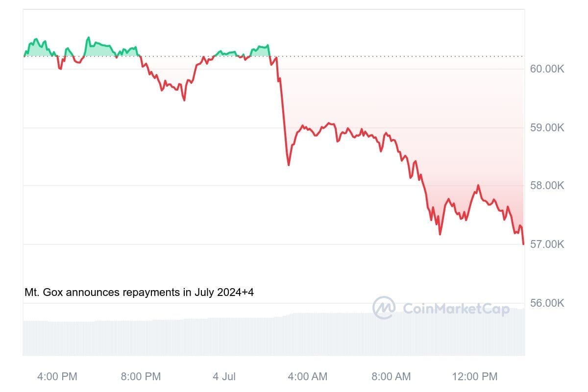Select the 4:00 AM time label
588x392 pixels.
(x=307, y=376)
